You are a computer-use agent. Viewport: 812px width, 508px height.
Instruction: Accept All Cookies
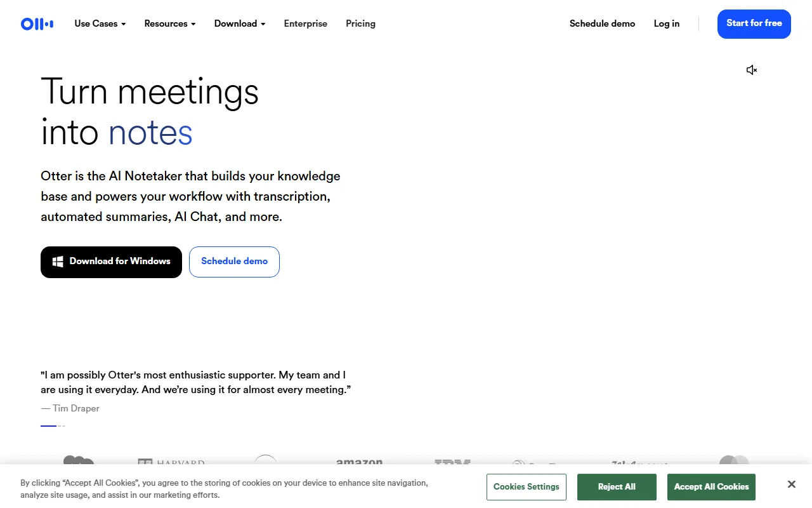coord(711,487)
